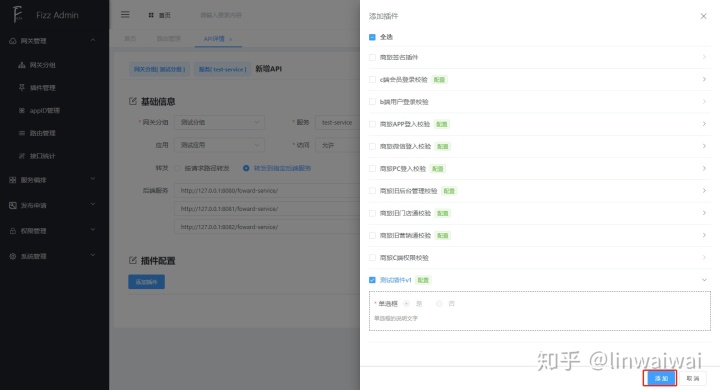Open the 接口统计 sidebar menu item
The image size is (720, 390).
tap(55, 156)
